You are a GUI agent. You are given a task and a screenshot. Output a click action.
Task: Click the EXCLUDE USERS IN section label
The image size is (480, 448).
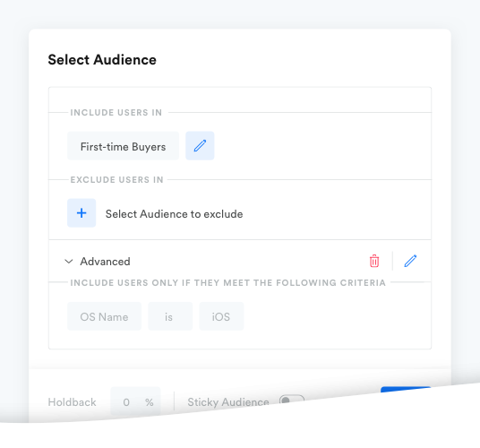[x=117, y=180]
